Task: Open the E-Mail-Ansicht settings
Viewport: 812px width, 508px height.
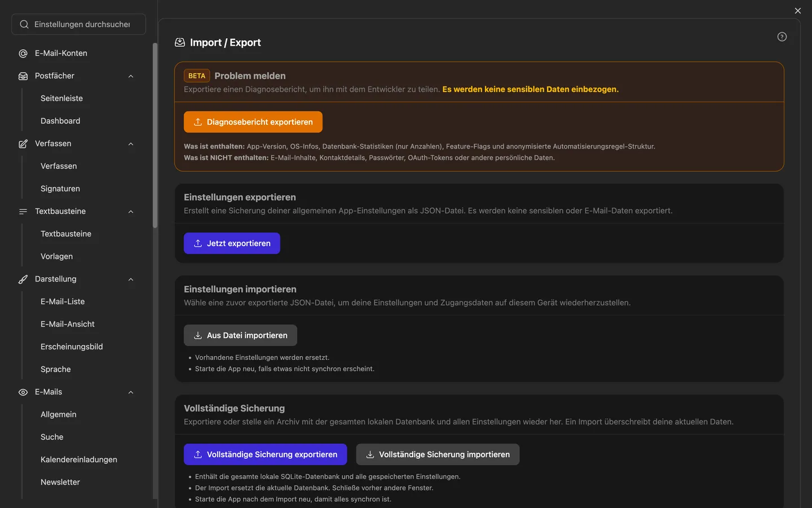Action: (x=68, y=324)
